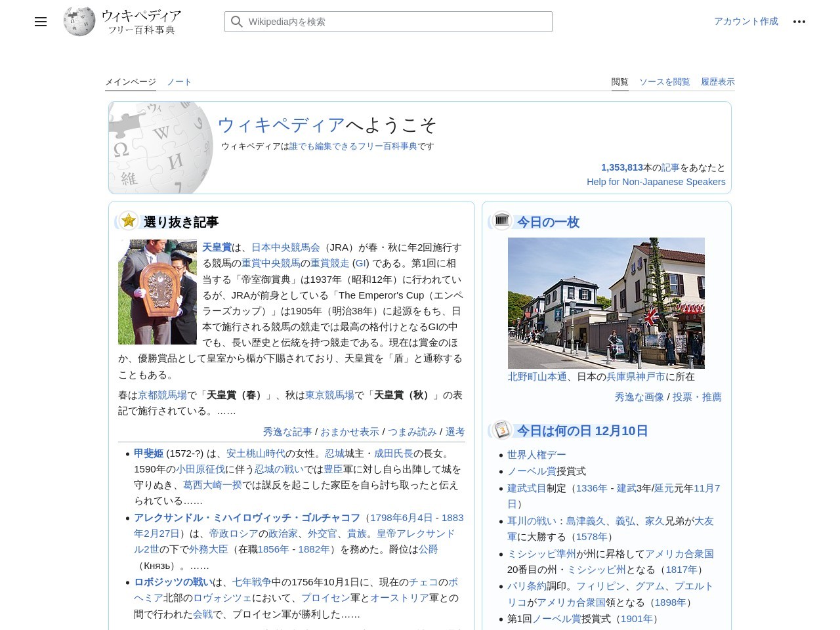Click the プロイセン link
The height and width of the screenshot is (630, 840).
click(x=325, y=598)
